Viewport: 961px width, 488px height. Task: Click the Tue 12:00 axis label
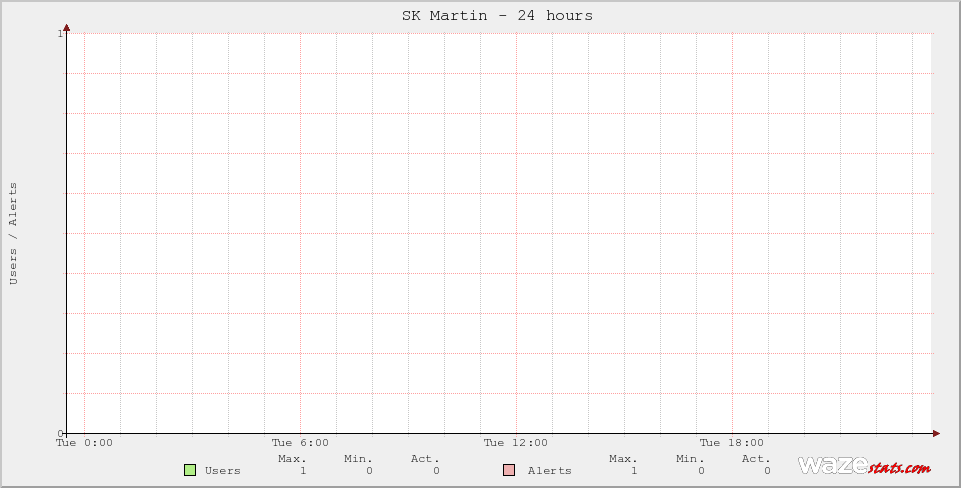tap(515, 443)
